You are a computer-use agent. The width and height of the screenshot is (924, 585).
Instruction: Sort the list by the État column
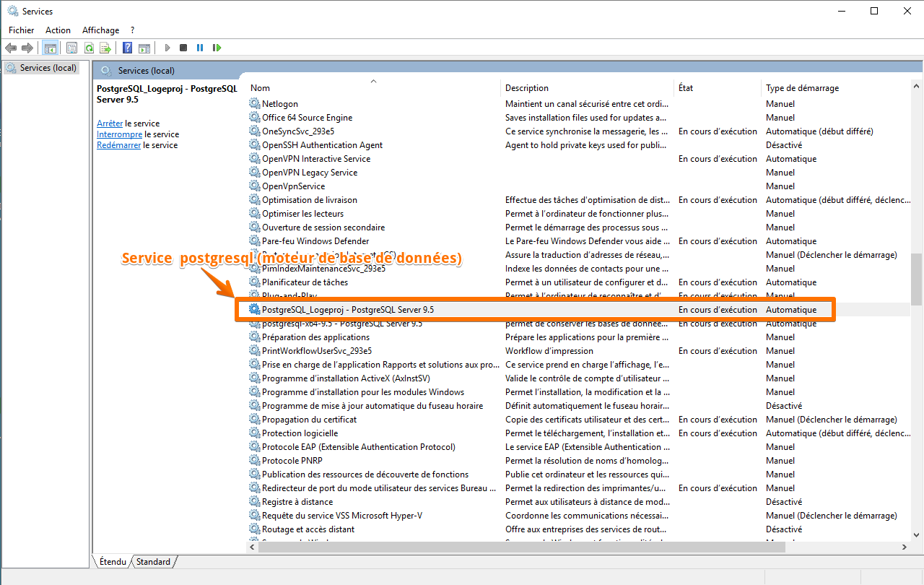686,88
